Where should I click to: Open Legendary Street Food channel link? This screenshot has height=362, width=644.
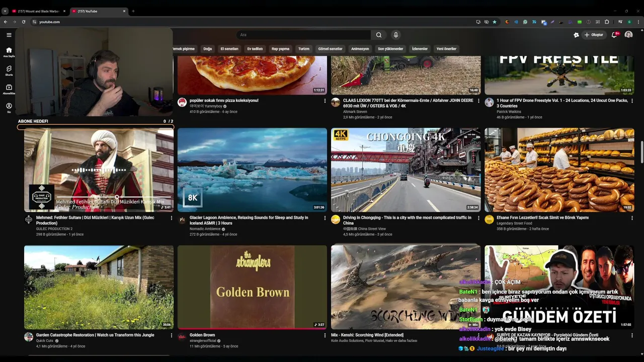pos(514,223)
